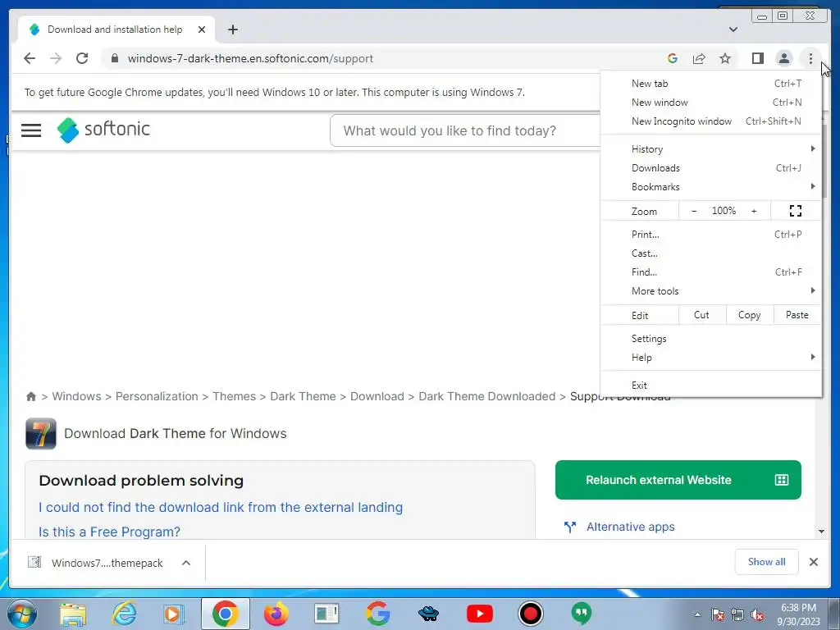Viewport: 840px width, 630px height.
Task: Go to Softonic logo homepage
Action: (103, 130)
